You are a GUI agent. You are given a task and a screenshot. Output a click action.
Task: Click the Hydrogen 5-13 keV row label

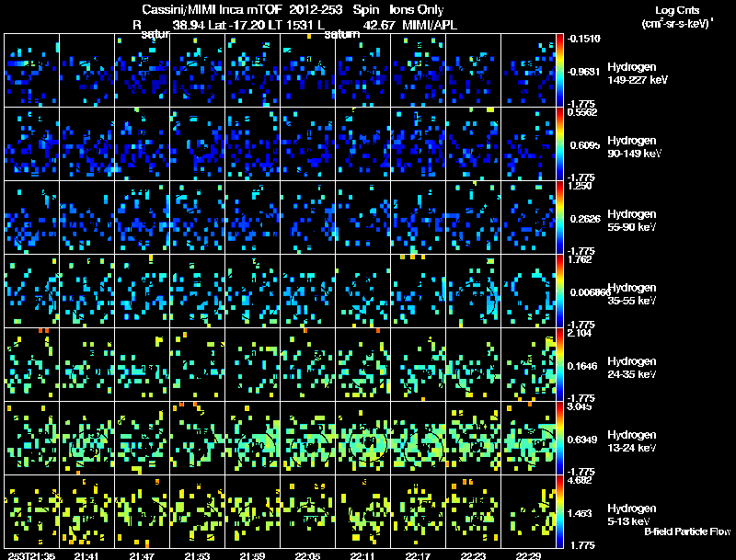click(632, 515)
